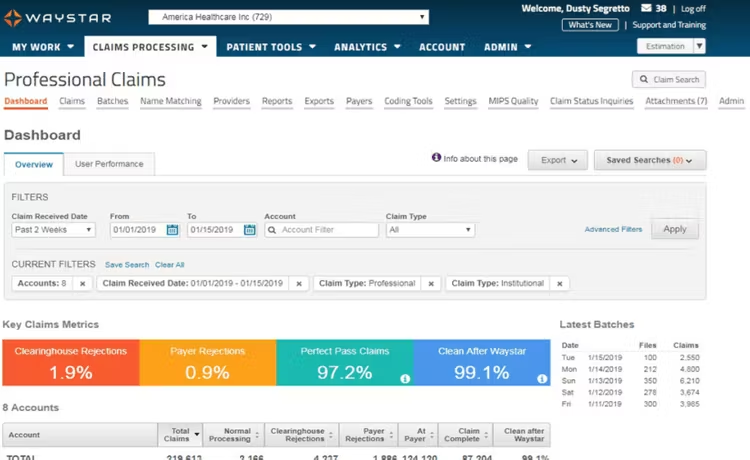750x460 pixels.
Task: Open the Advanced Filters link
Action: coord(613,230)
